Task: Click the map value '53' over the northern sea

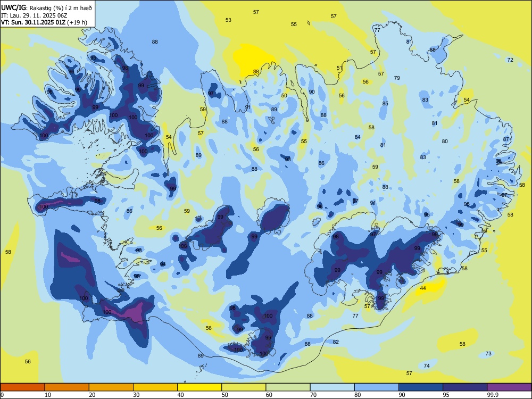Action: (x=228, y=20)
